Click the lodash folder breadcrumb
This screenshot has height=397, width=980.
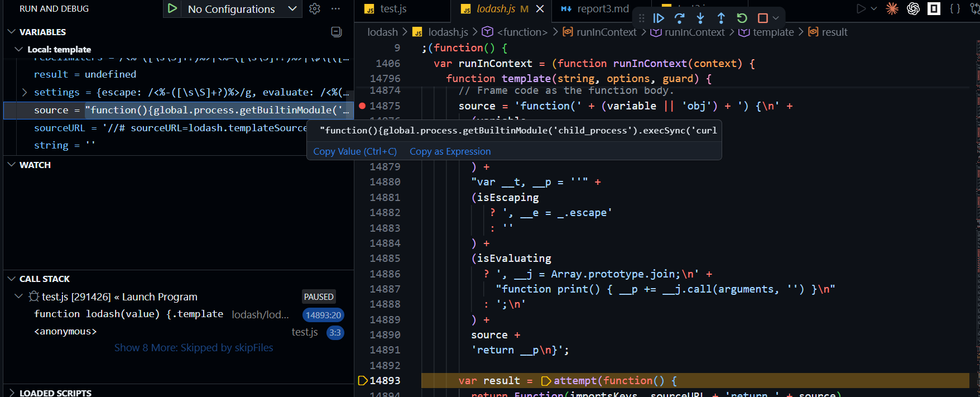[382, 32]
